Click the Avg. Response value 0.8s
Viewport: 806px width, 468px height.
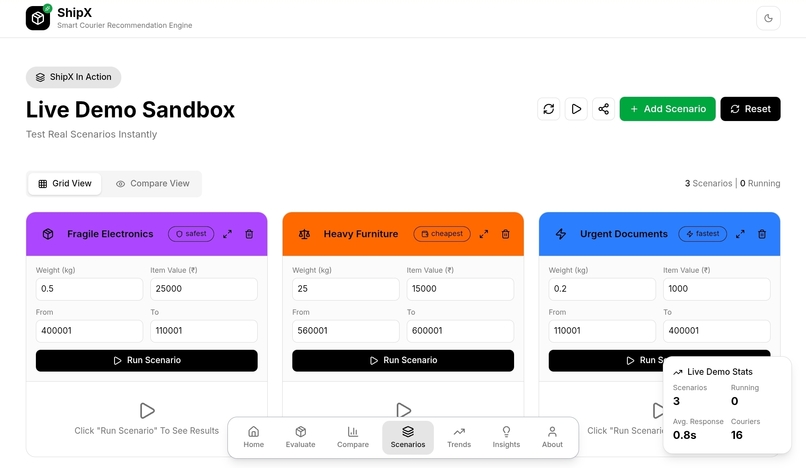[x=685, y=435]
